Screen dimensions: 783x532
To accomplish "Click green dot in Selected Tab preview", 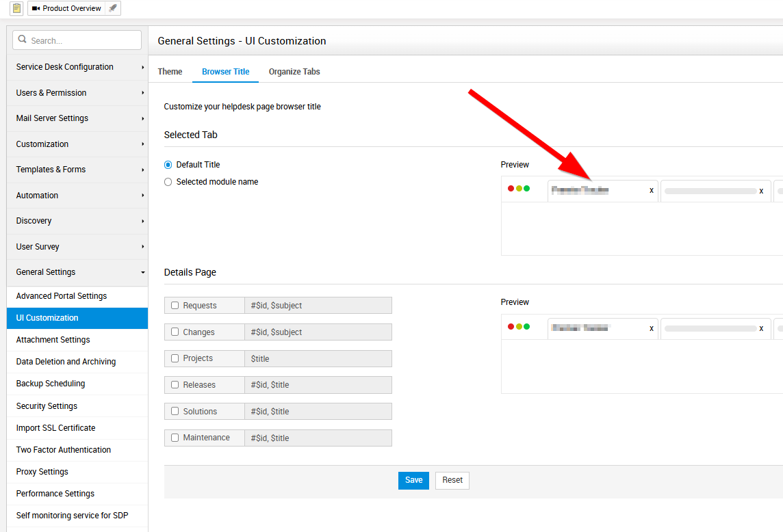I will [527, 189].
